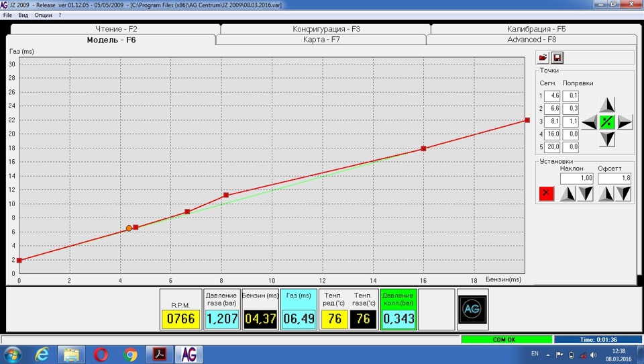Click Темп. газа value 76

tap(363, 319)
